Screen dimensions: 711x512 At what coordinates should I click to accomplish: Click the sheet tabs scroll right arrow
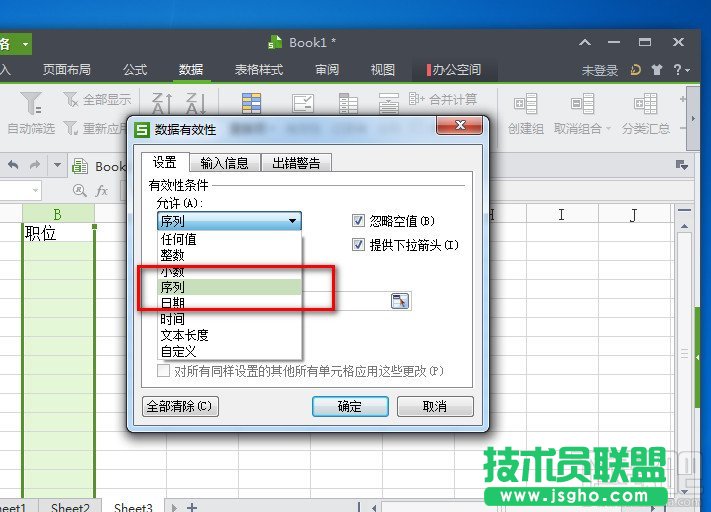click(174, 507)
